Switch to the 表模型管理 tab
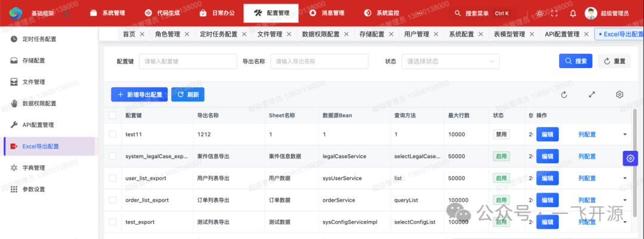This screenshot has width=644, height=239. coord(509,34)
